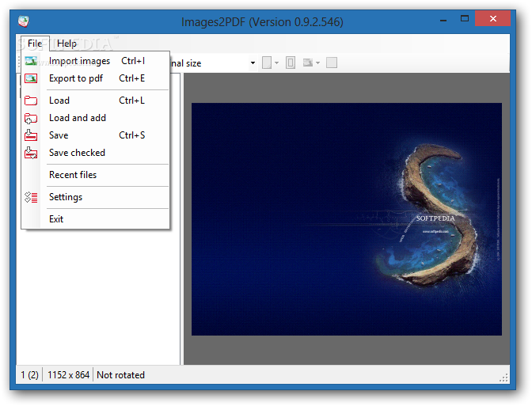532x406 pixels.
Task: Click the page size toolbar icon
Action: pos(267,63)
